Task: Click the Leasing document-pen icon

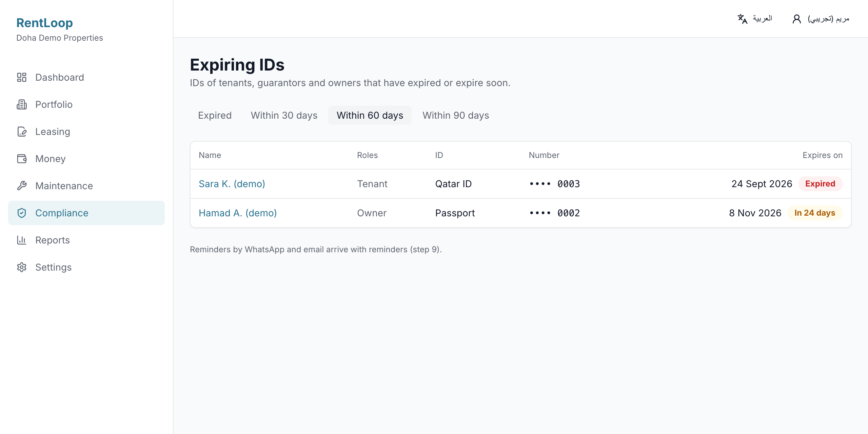Action: (x=22, y=132)
